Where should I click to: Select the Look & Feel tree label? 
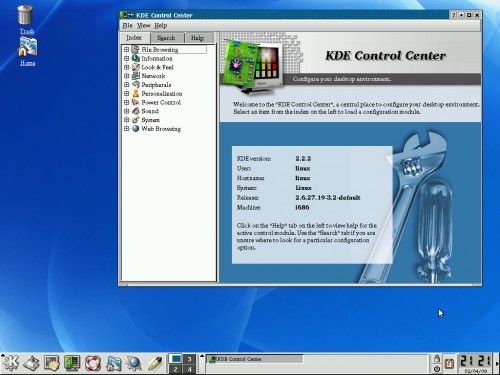pos(157,67)
